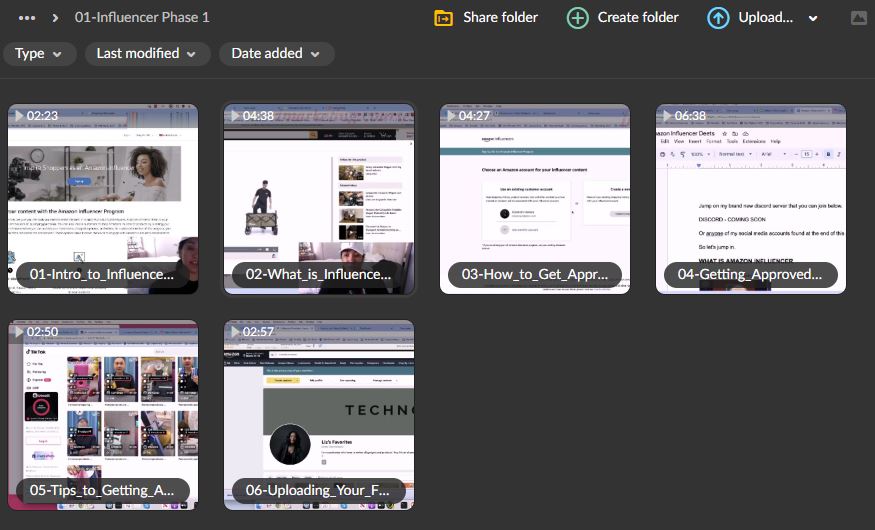This screenshot has height=530, width=875.
Task: Open the Last modified filter dropdown
Action: [147, 54]
